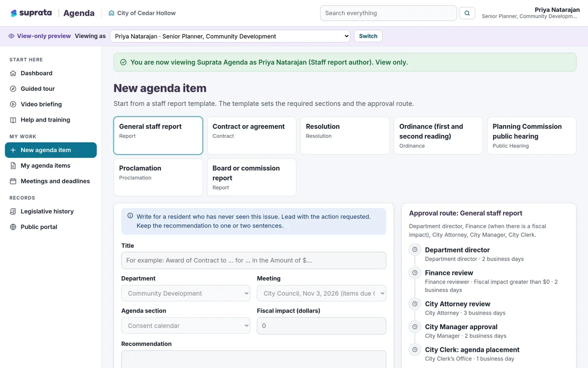Select the Ordinance (first and second reading) template
The image size is (588, 368).
coord(439,135)
